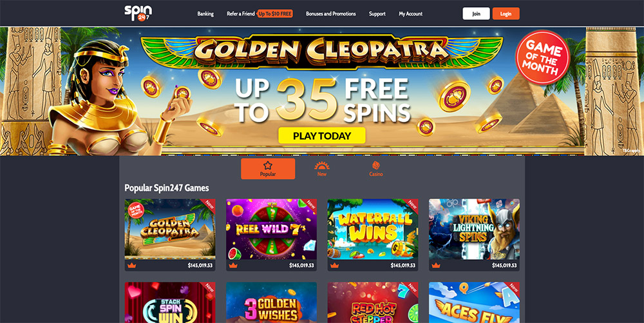Open the Banking menu item
The height and width of the screenshot is (323, 644).
205,14
